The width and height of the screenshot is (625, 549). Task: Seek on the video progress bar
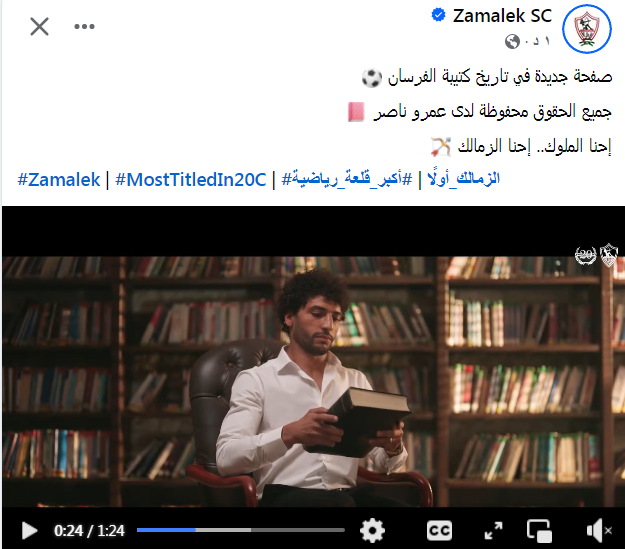pyautogui.click(x=241, y=530)
